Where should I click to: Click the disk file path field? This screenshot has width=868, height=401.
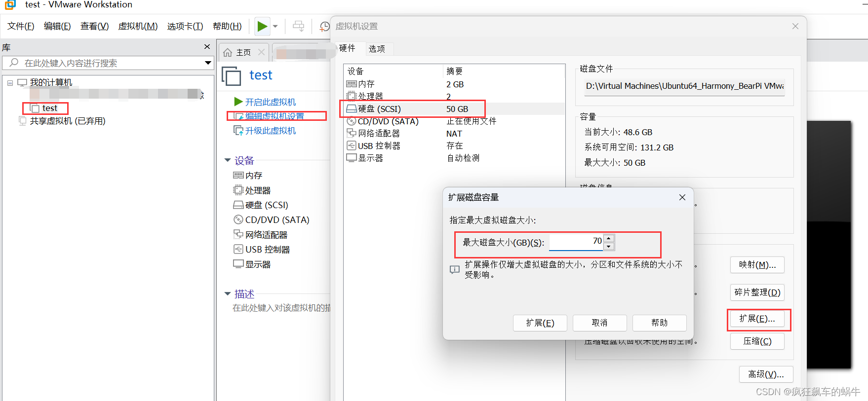pos(684,86)
